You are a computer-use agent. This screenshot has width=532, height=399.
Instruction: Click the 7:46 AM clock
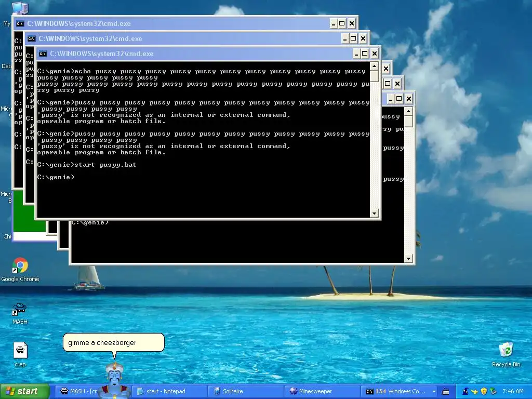tap(513, 391)
